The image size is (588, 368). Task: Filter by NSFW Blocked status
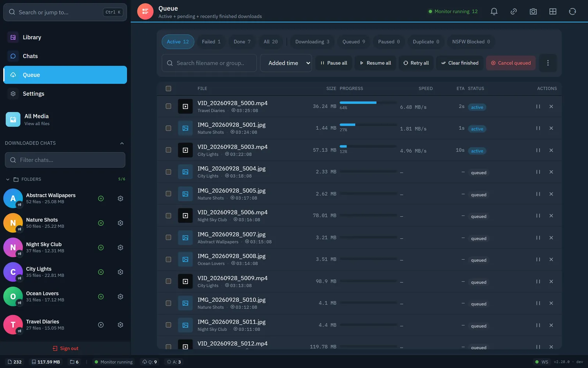click(x=471, y=42)
